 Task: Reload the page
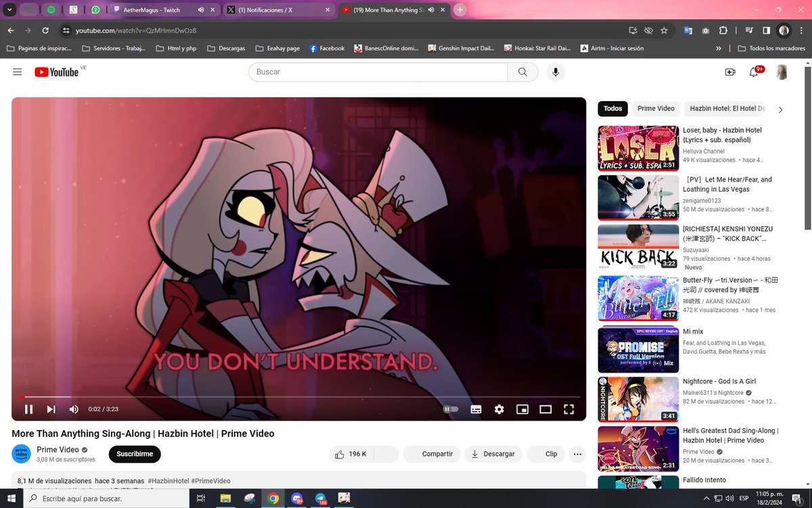point(45,30)
